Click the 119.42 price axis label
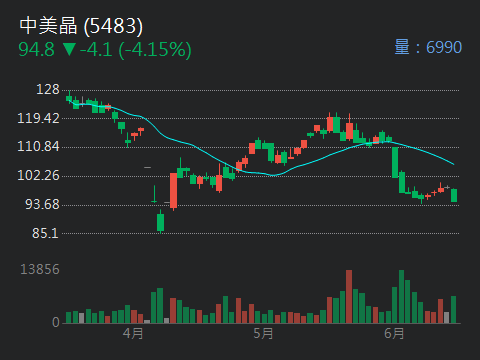 pyautogui.click(x=38, y=118)
